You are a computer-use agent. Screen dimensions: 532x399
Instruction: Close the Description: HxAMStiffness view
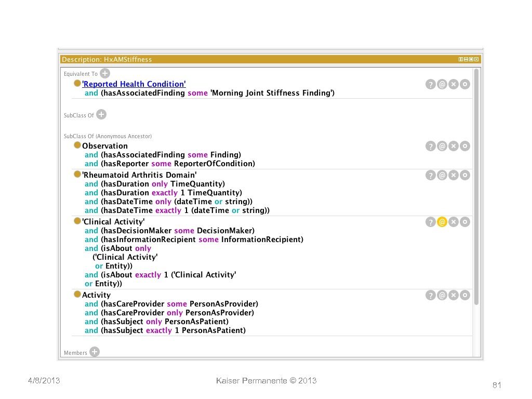(x=476, y=59)
